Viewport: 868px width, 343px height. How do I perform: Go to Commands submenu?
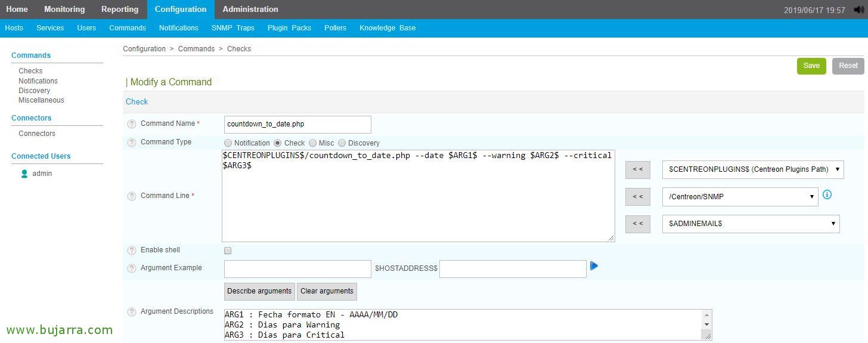pos(128,28)
